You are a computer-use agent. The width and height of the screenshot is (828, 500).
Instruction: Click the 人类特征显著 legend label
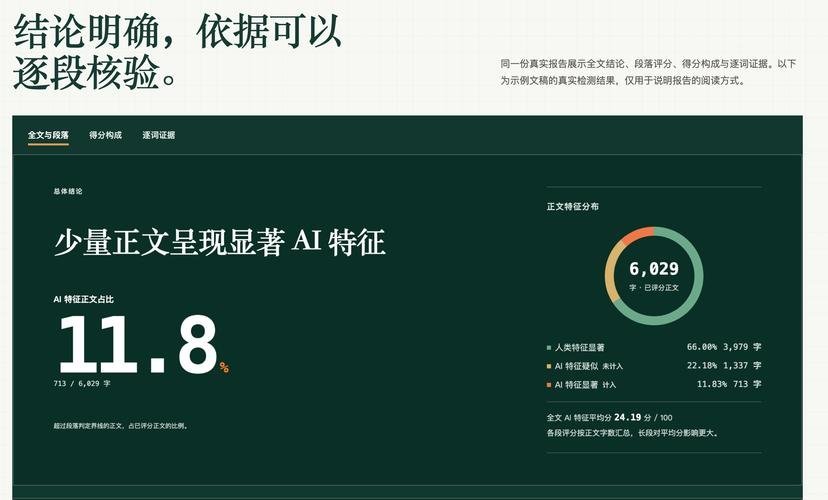579,347
